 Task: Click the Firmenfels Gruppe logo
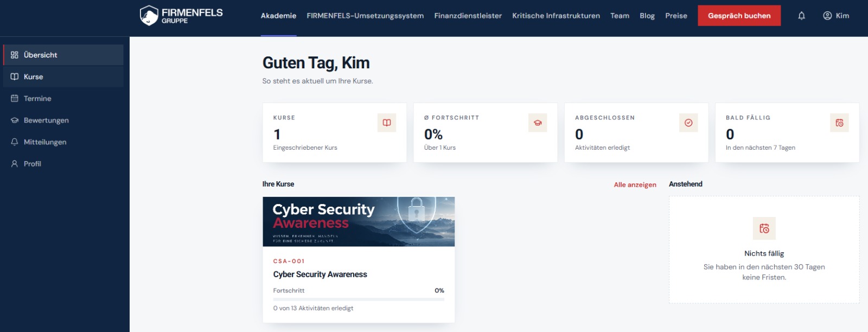pyautogui.click(x=181, y=16)
